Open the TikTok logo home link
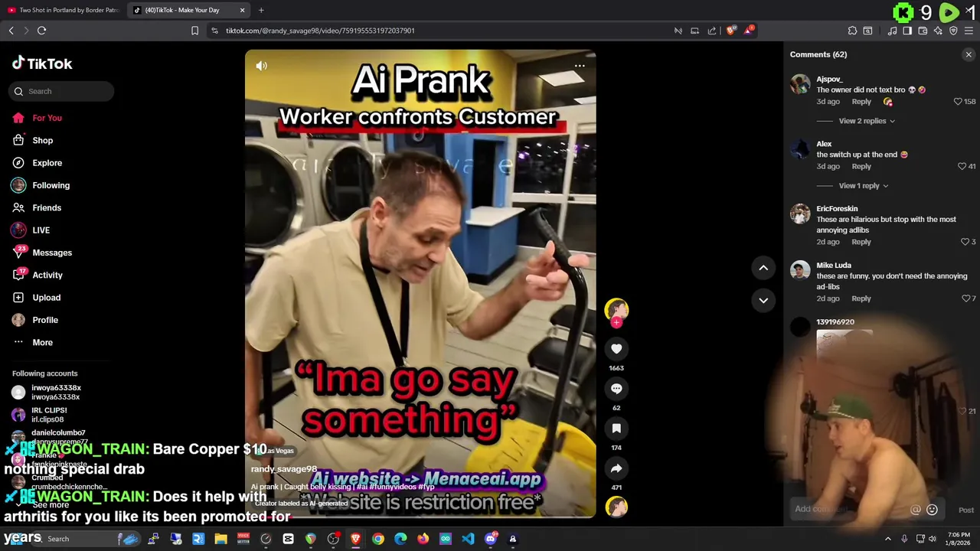 (x=42, y=64)
